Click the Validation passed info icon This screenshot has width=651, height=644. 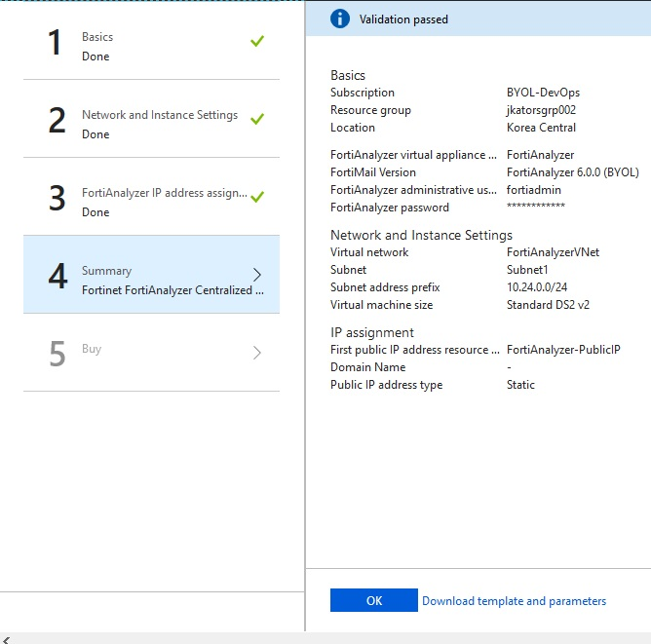click(x=339, y=19)
